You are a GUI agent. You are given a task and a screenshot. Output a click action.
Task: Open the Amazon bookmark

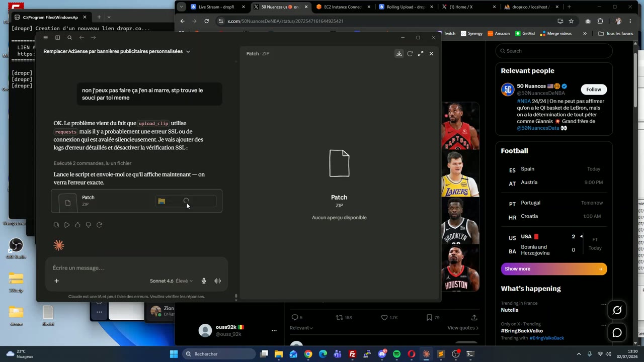pyautogui.click(x=499, y=34)
